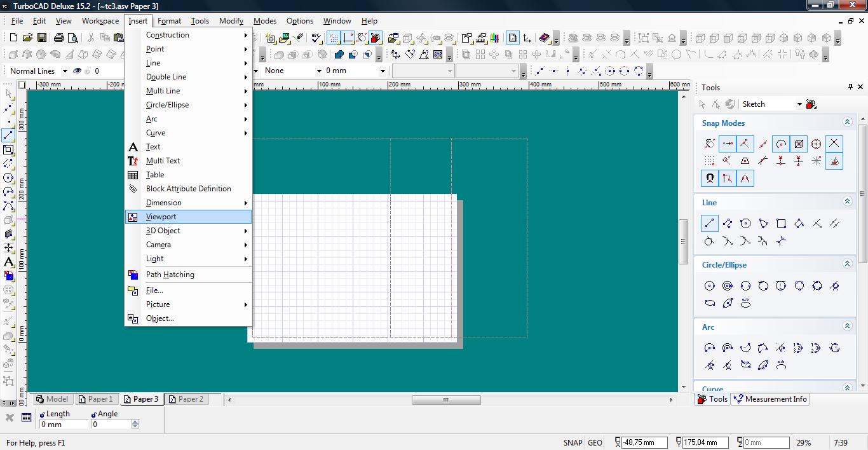Click the Save icon in the toolbar

(41, 38)
